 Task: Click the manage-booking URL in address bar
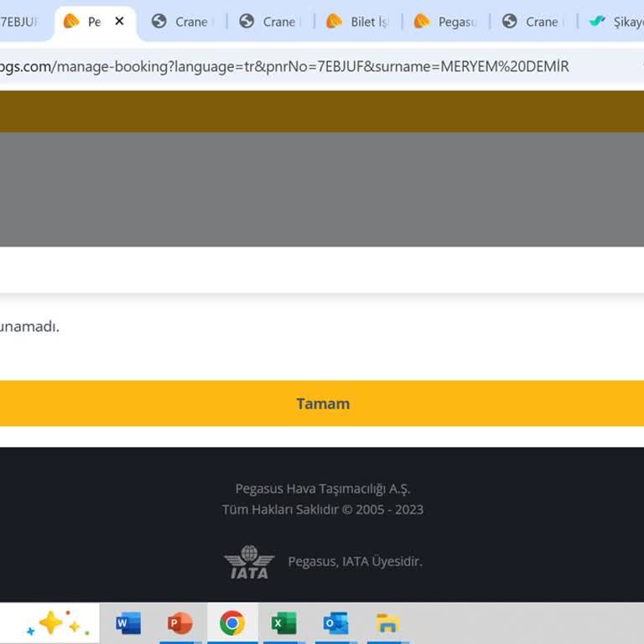283,66
